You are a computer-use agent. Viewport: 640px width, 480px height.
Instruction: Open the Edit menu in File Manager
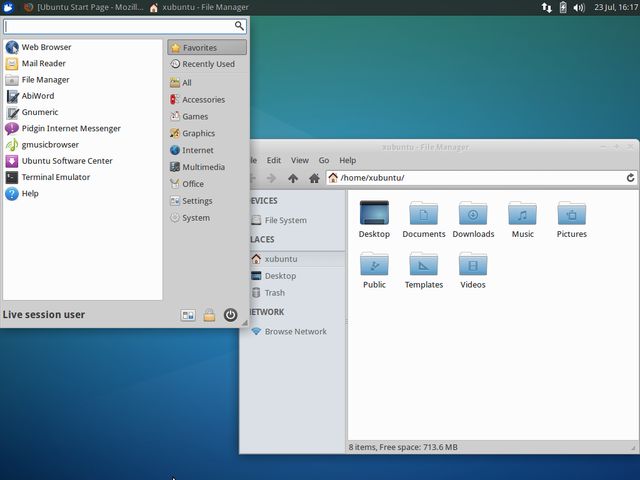274,160
